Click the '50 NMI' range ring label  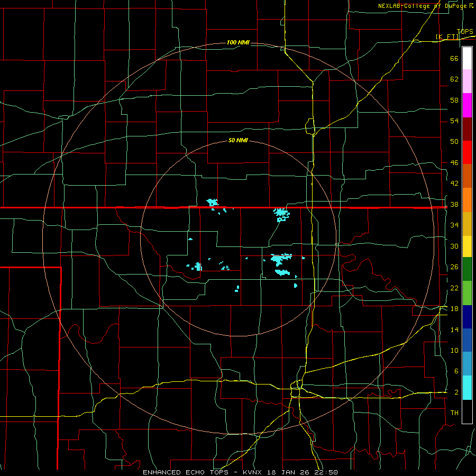click(x=238, y=140)
